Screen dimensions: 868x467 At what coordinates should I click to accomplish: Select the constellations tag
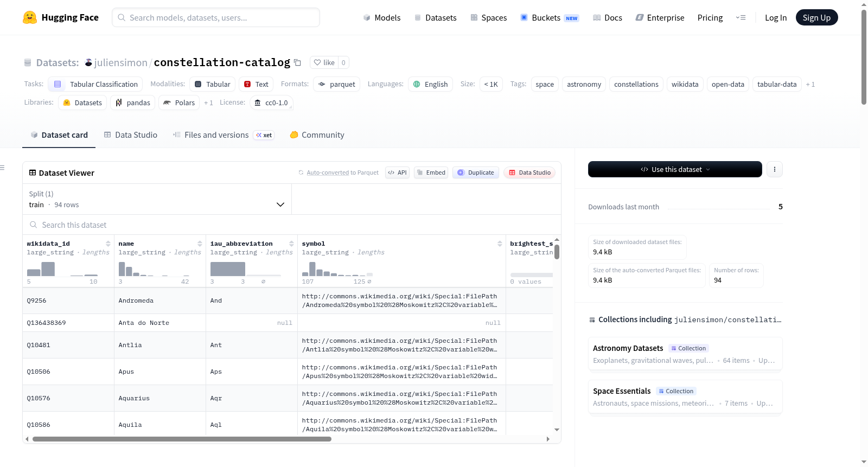click(636, 84)
